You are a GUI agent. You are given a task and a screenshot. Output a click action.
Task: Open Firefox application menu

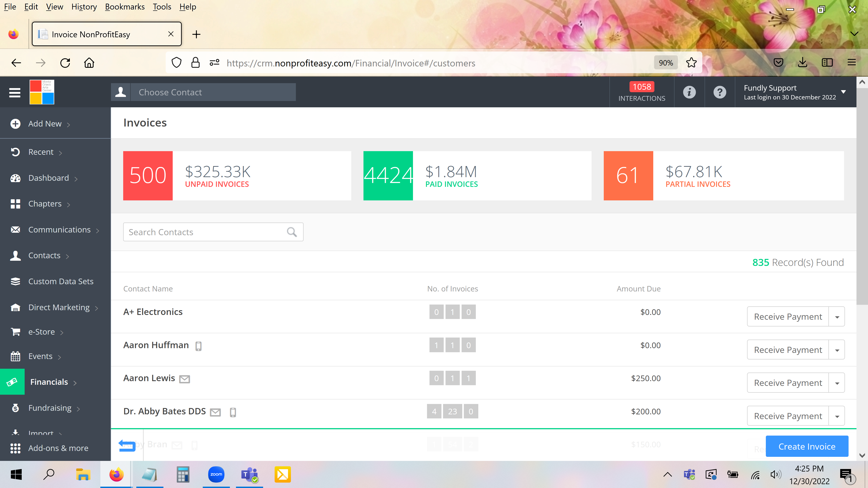click(851, 63)
